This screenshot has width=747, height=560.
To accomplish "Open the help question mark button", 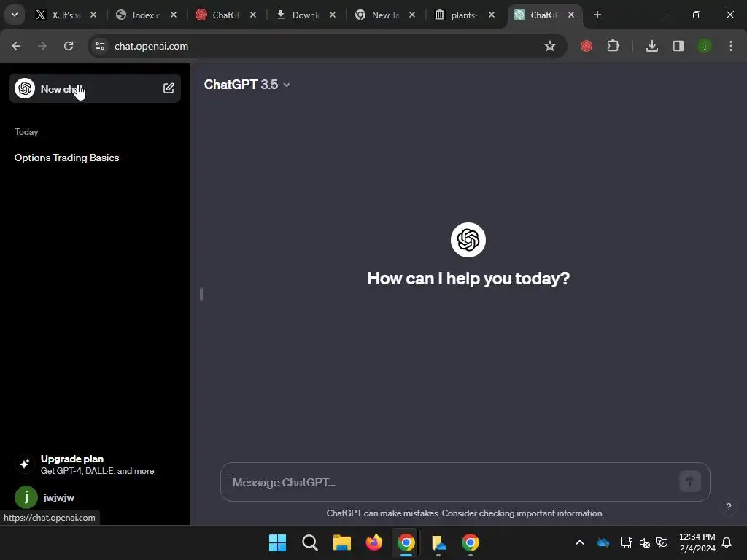I will 729,506.
